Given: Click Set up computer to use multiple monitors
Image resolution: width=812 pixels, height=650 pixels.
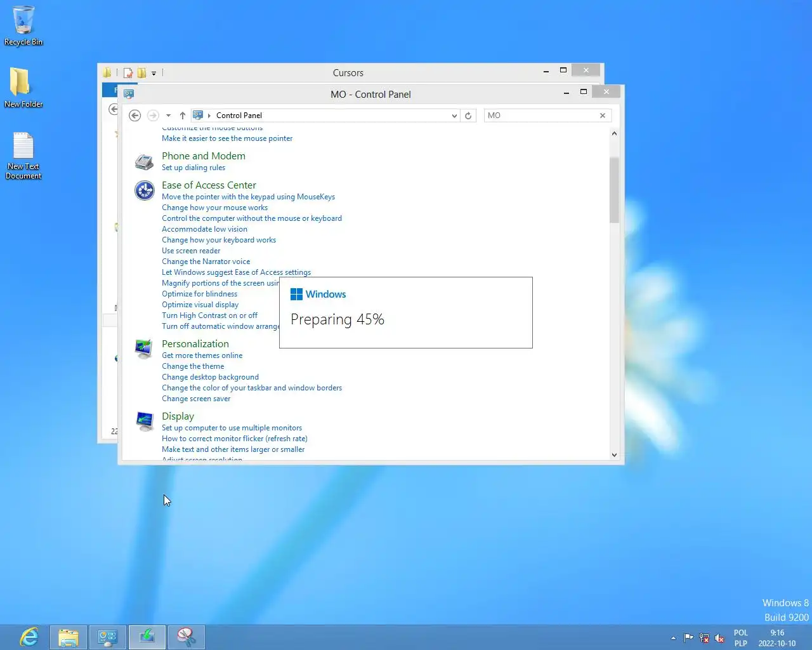Looking at the screenshot, I should coord(232,428).
